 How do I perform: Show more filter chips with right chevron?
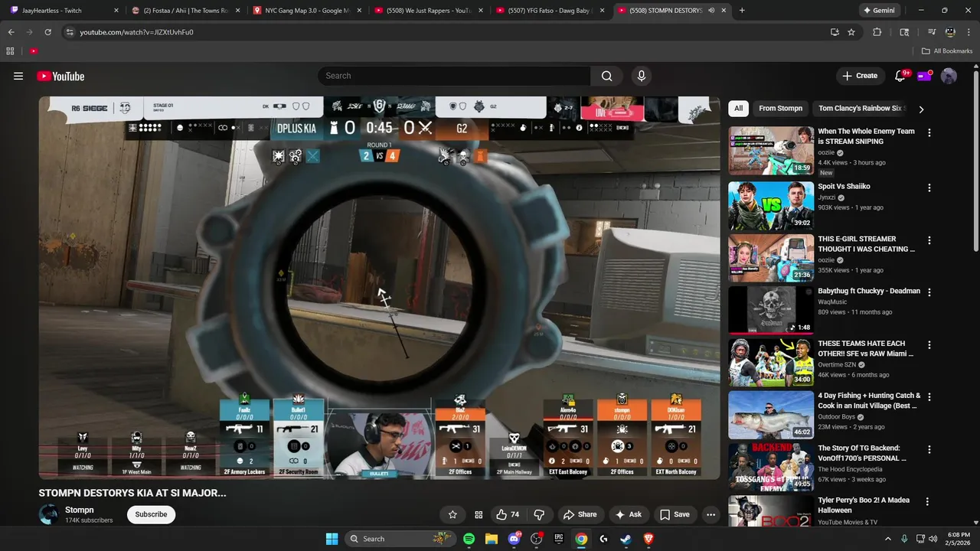click(921, 109)
